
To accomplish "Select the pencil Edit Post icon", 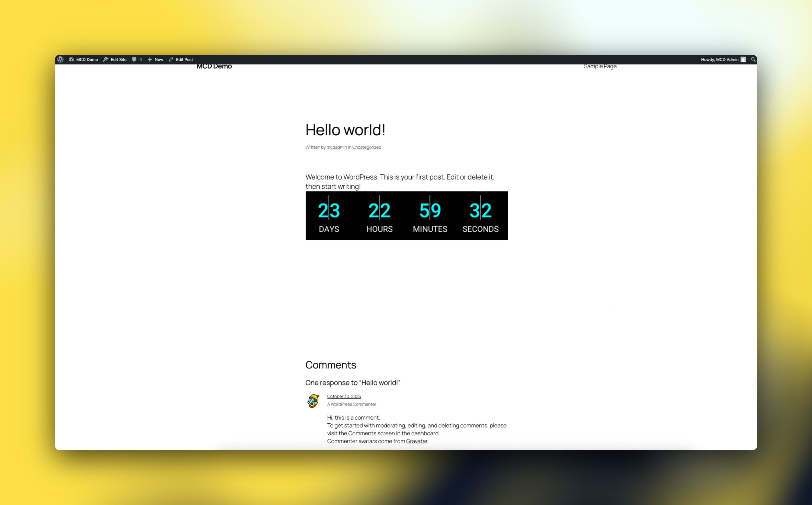I will click(x=171, y=59).
